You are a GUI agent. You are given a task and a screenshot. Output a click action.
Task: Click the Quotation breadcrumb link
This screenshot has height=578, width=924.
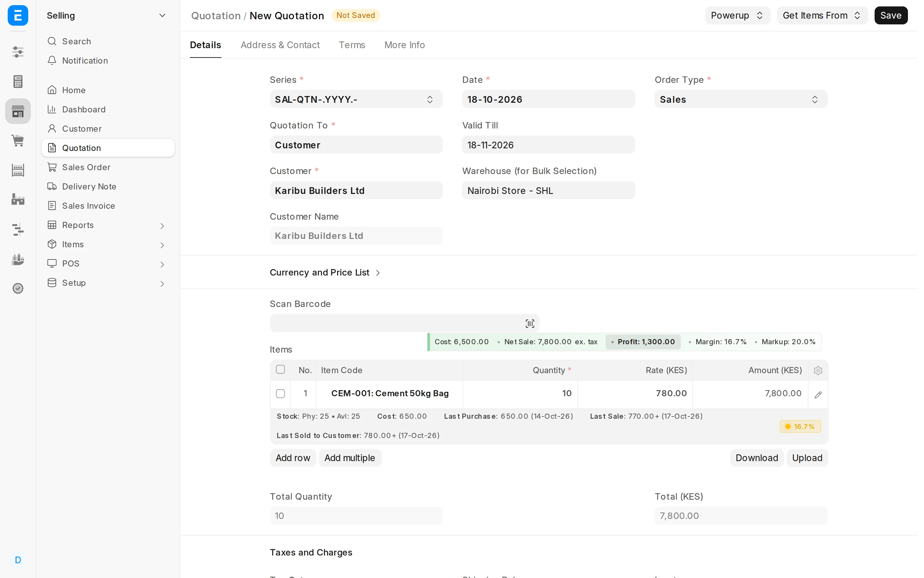[x=216, y=15]
